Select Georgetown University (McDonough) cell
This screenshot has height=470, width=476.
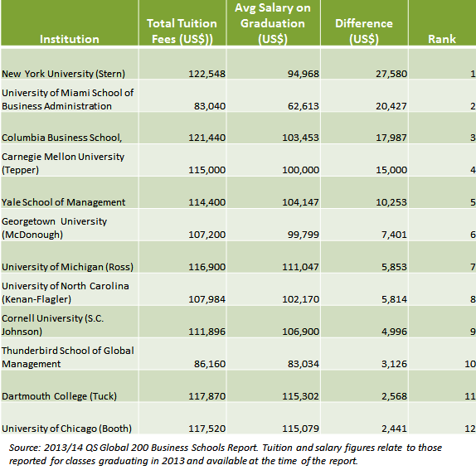coord(70,225)
